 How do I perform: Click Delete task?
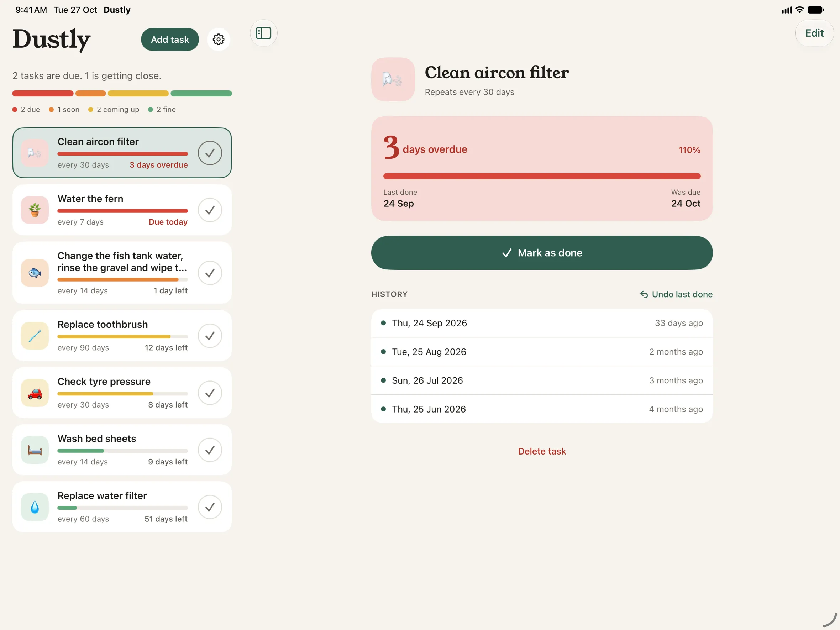(542, 451)
